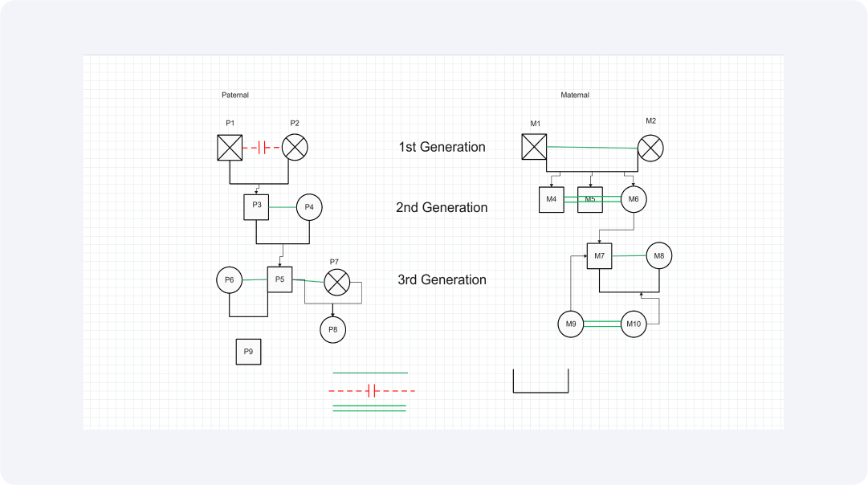Screen dimensions: 868x485
Task: Select the M5 square node
Action: click(x=590, y=199)
